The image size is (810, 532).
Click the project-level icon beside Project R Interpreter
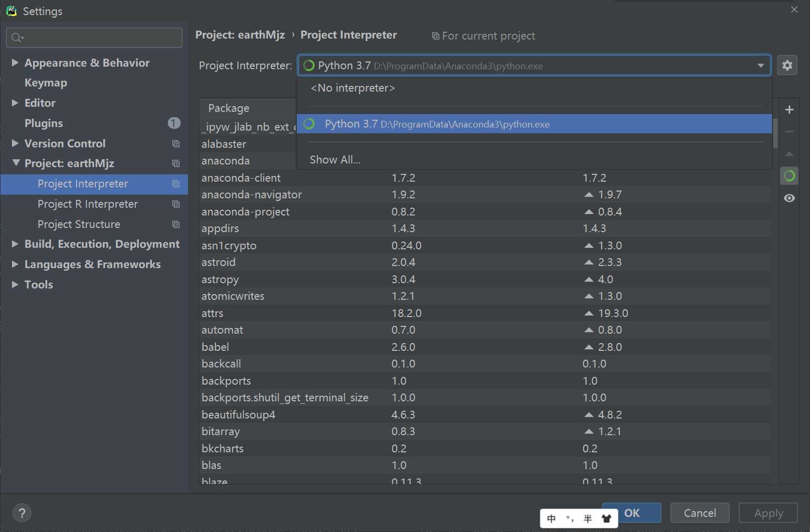tap(176, 204)
